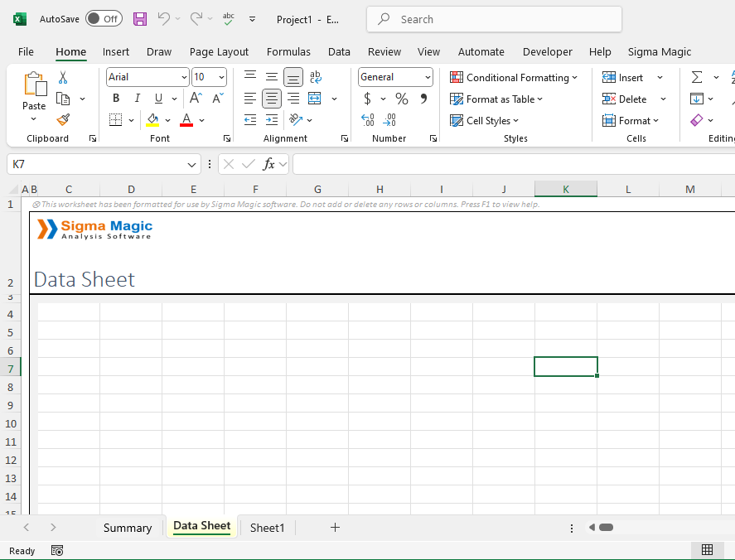Activate the Format Painter brush
Screen dimensions: 735x560
pyautogui.click(x=63, y=120)
